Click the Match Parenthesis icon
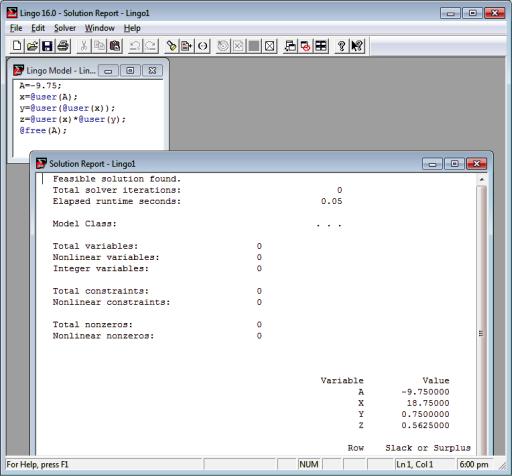Viewport: 512px width, 476px height. [x=202, y=46]
